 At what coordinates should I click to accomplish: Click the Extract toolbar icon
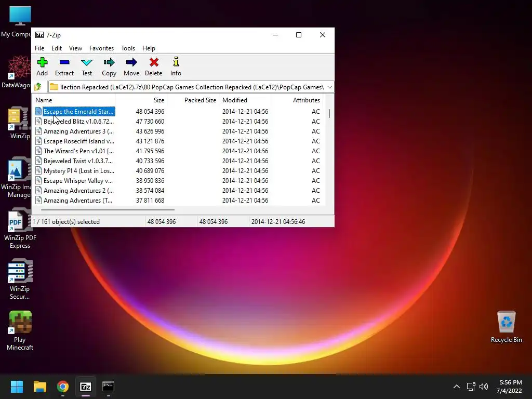[64, 66]
